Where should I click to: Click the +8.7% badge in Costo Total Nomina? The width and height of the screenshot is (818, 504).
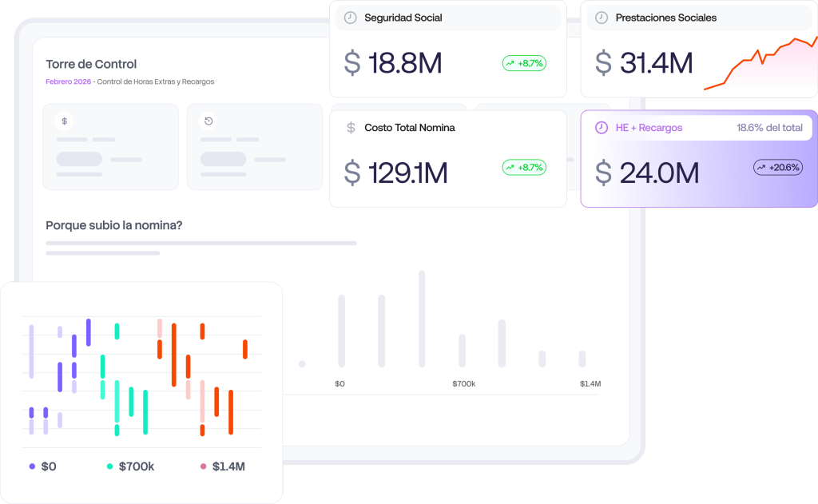tap(524, 168)
